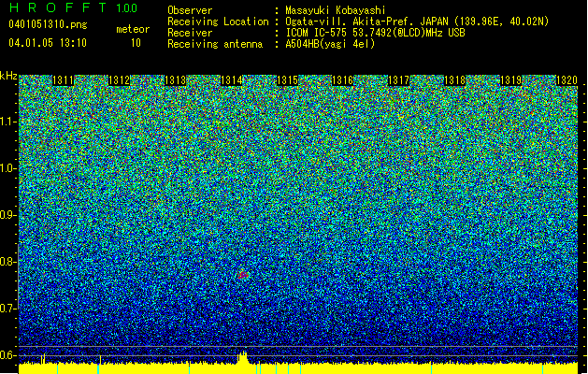Click the 1.1 kHz axis tick label
This screenshot has width=588, height=374.
7,122
